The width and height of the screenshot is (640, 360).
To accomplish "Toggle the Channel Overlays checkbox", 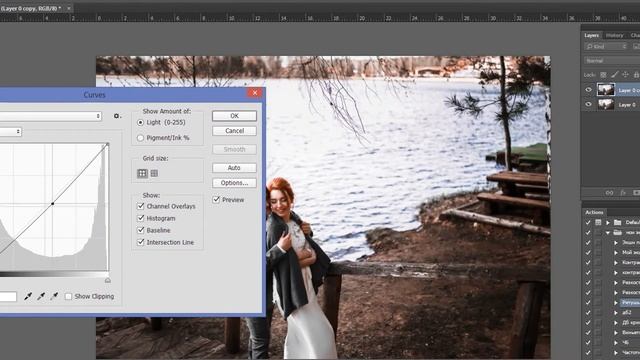I will [x=141, y=206].
